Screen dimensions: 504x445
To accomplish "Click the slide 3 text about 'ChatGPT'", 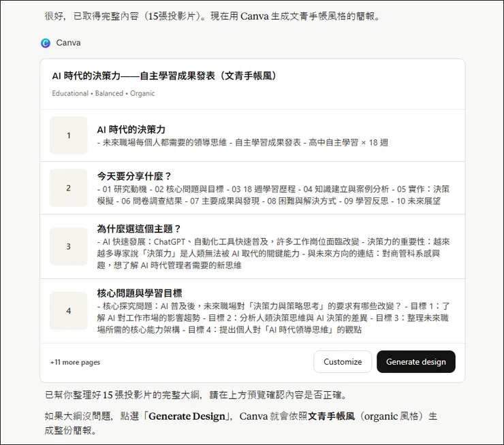I will pos(273,253).
